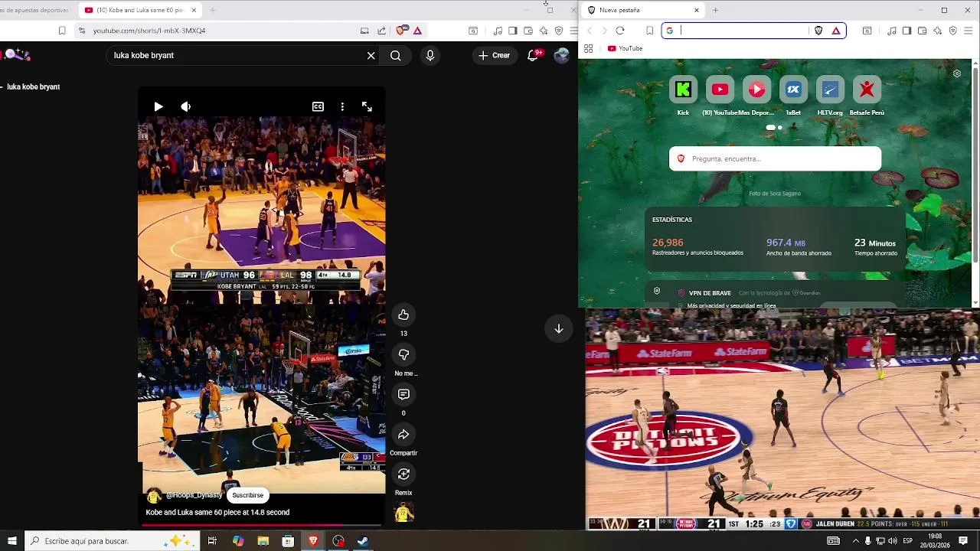Toggle sidebar panel in right browser

[x=906, y=31]
